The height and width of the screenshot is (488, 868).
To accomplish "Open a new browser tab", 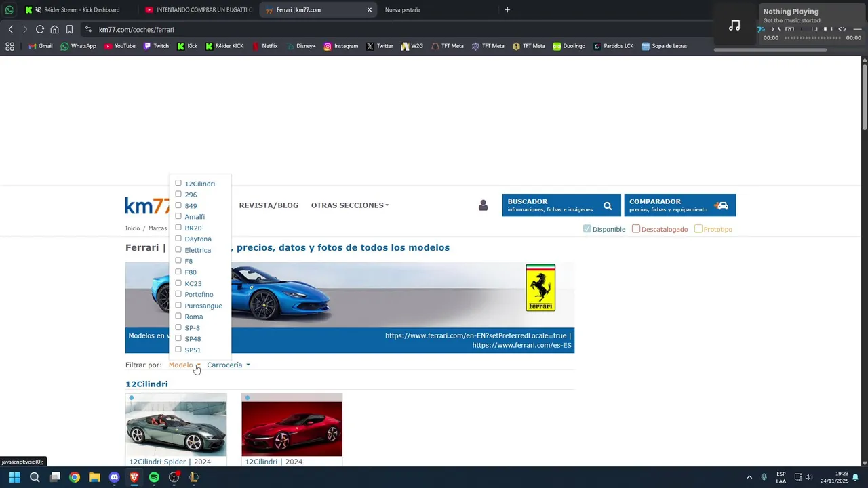I will coord(507,10).
